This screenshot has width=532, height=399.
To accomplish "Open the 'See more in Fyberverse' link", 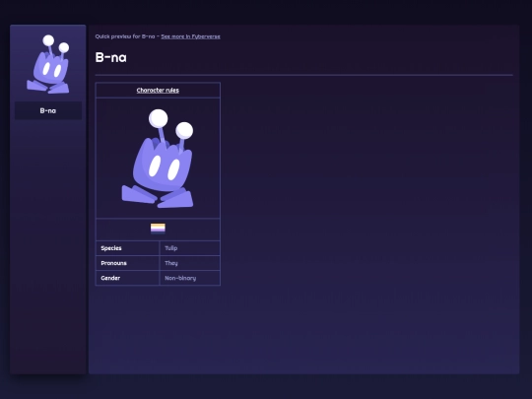I will click(x=190, y=36).
